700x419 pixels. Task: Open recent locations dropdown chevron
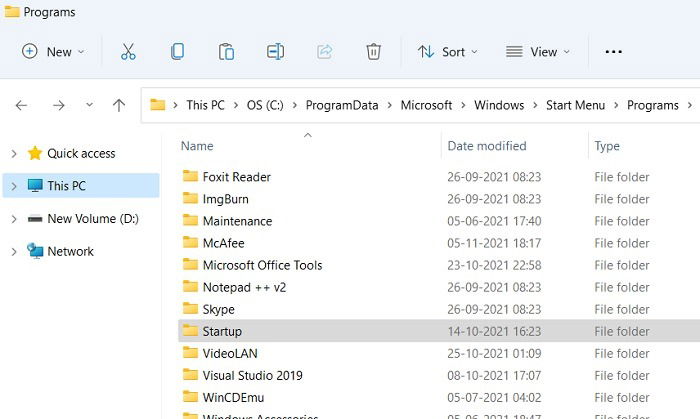tap(89, 105)
